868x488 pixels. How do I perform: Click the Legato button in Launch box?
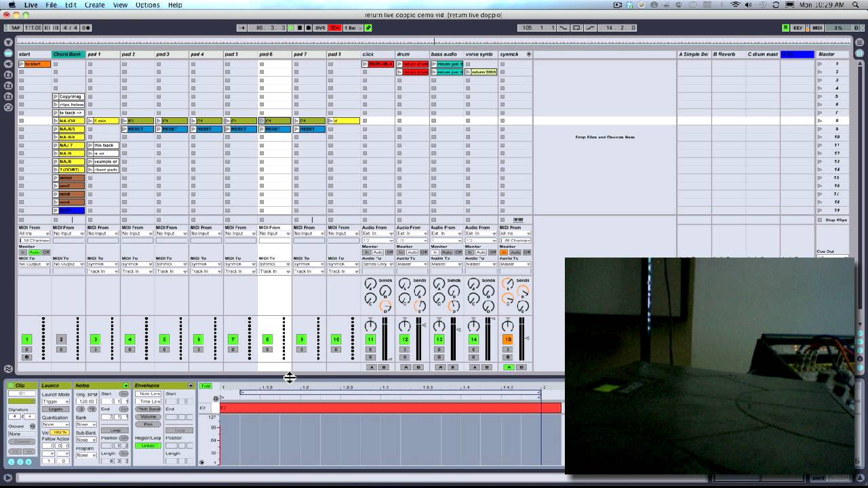[x=56, y=409]
